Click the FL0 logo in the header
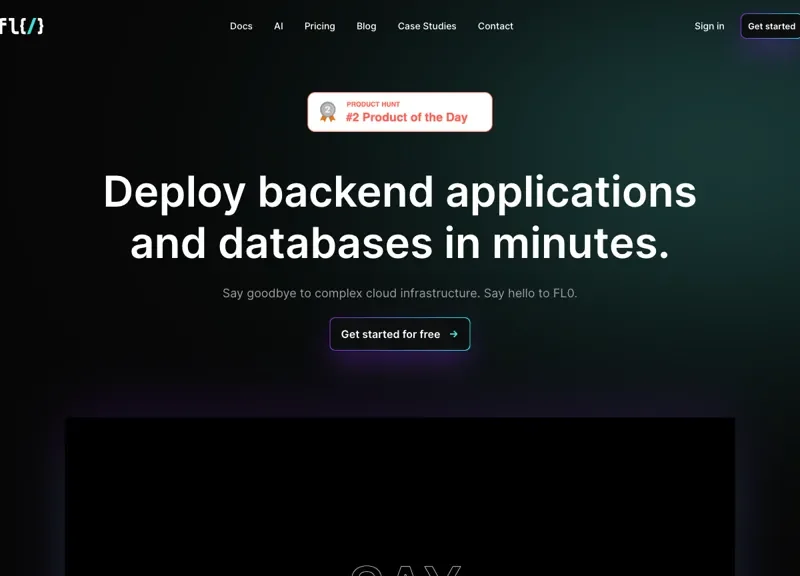This screenshot has width=800, height=576. coord(22,26)
